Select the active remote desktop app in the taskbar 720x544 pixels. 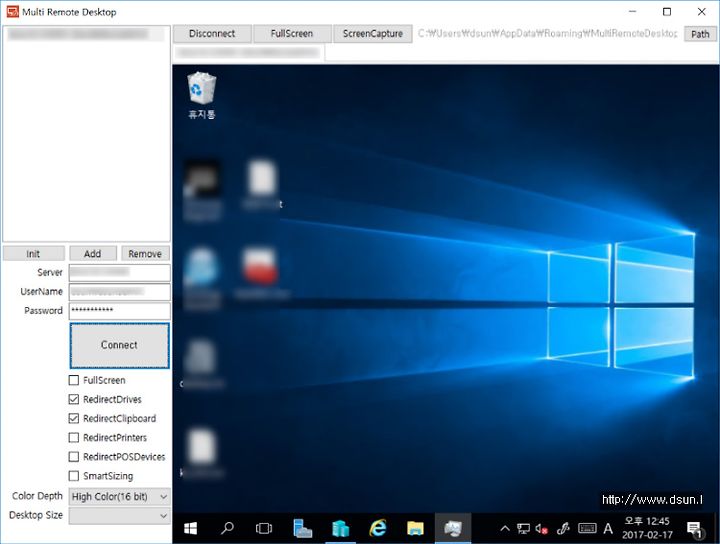453,528
